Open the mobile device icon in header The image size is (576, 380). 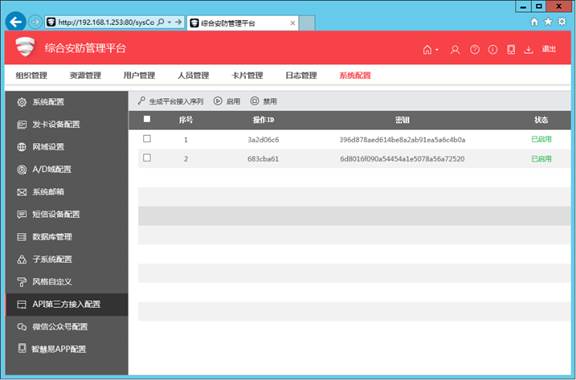[511, 50]
